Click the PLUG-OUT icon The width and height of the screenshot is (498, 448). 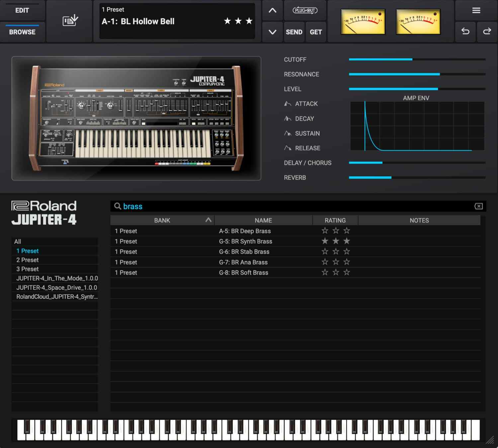click(x=305, y=10)
